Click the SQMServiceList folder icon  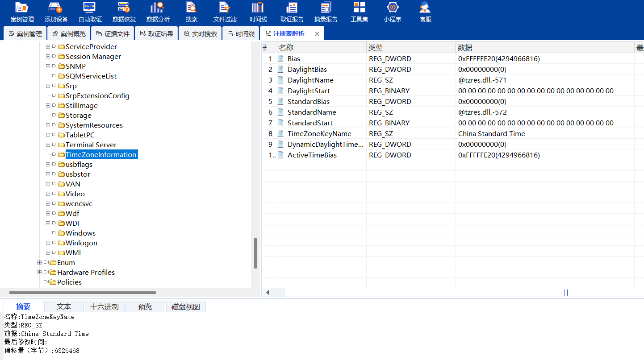pos(61,76)
